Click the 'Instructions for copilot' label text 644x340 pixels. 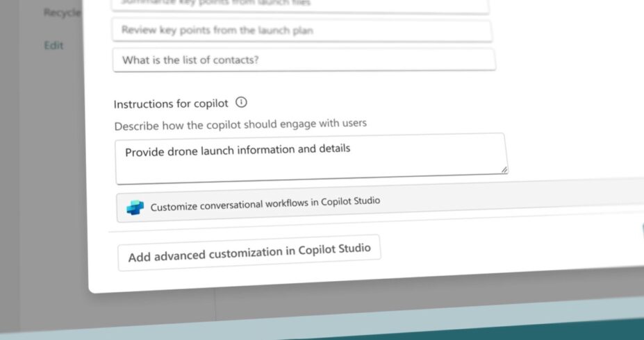171,104
